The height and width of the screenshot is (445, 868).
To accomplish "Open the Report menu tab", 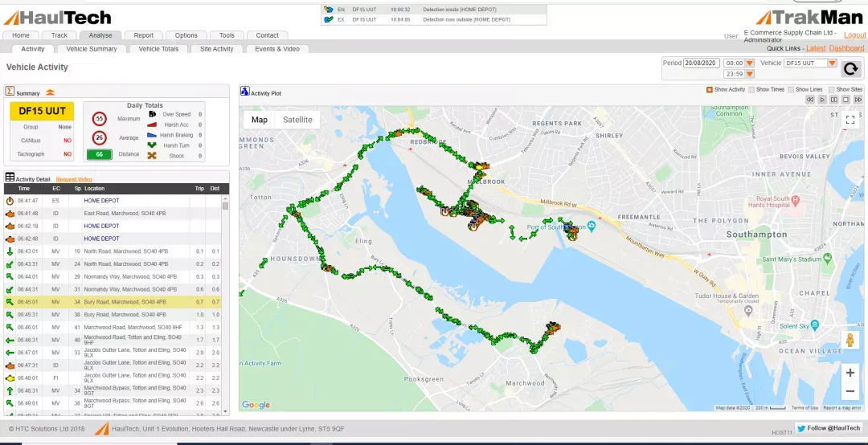I will coord(143,35).
